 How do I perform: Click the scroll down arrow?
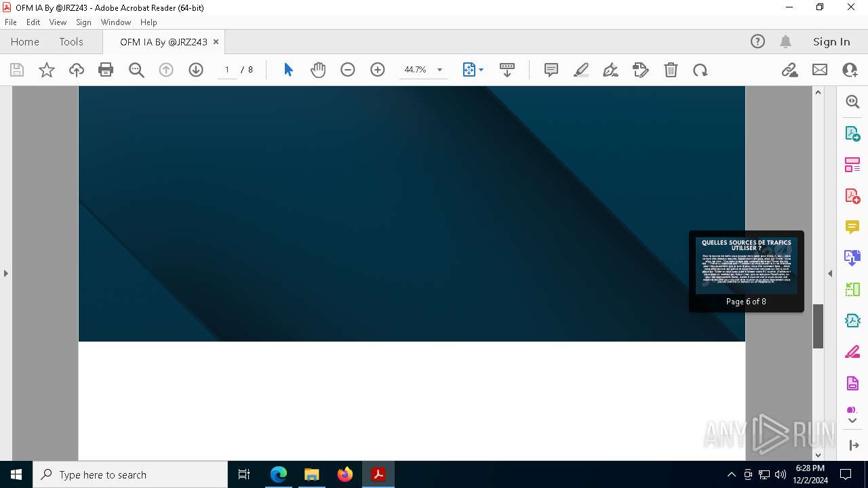818,455
